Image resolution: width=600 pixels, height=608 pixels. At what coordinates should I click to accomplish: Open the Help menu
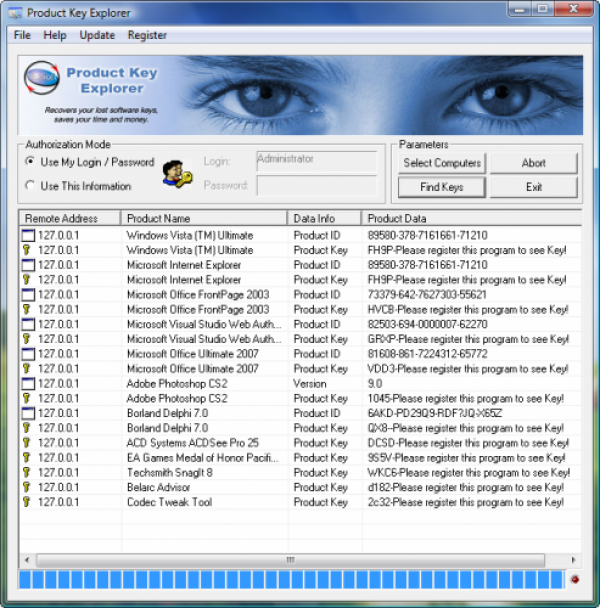point(55,35)
